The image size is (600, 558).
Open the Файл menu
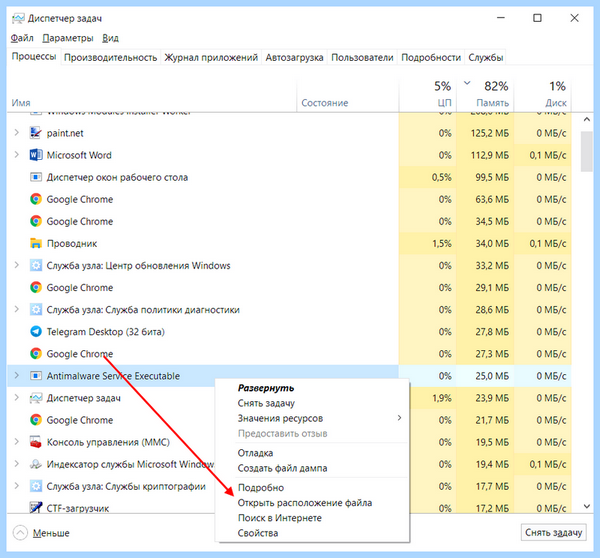click(x=22, y=38)
